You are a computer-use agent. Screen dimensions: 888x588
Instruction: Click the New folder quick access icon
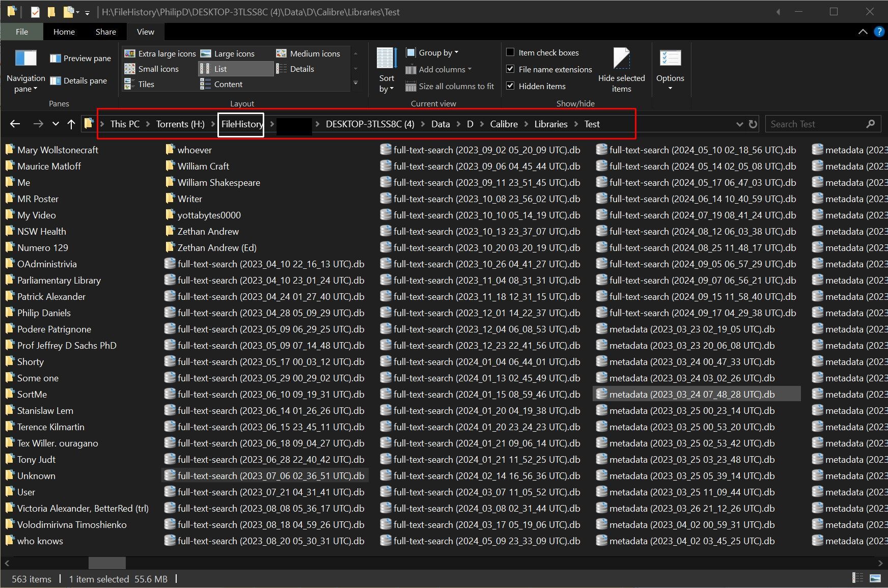pyautogui.click(x=51, y=12)
